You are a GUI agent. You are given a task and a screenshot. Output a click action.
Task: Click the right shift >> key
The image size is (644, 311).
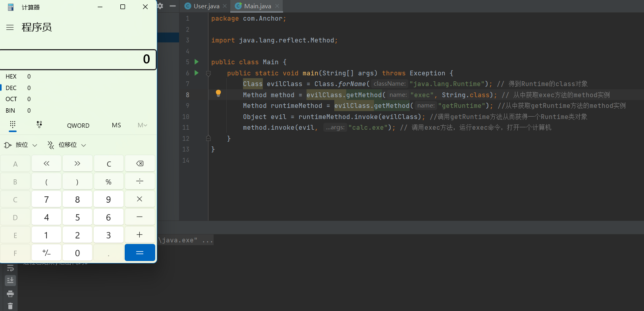click(77, 163)
